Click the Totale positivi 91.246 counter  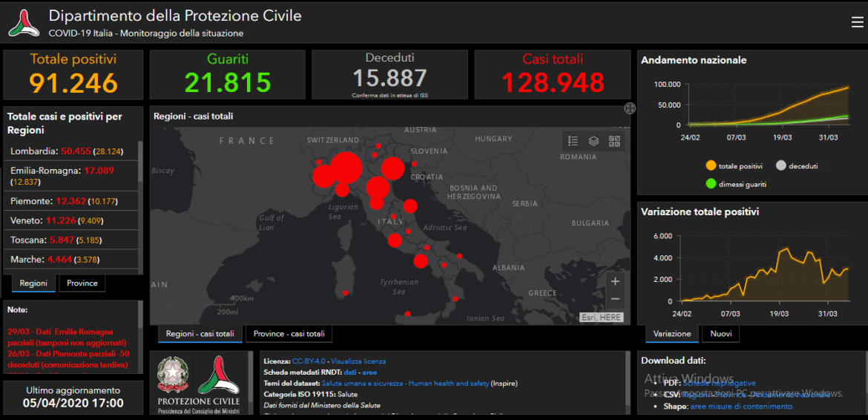point(73,74)
